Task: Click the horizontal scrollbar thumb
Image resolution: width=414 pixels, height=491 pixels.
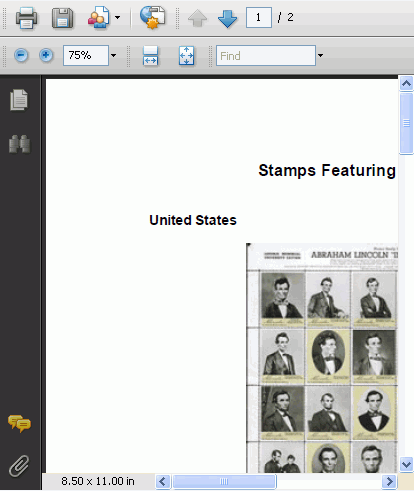Action: click(x=224, y=481)
